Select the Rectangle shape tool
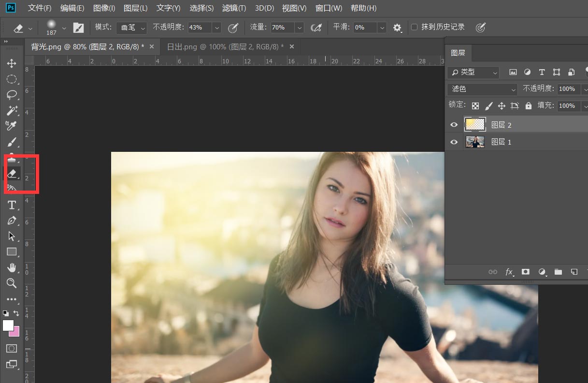 pyautogui.click(x=12, y=252)
